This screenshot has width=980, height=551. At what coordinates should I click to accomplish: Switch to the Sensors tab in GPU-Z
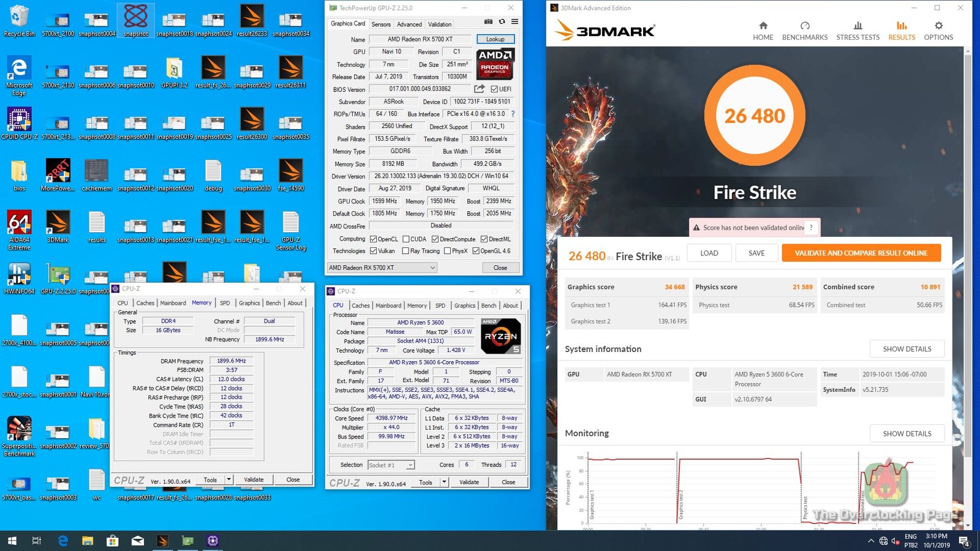pyautogui.click(x=381, y=24)
